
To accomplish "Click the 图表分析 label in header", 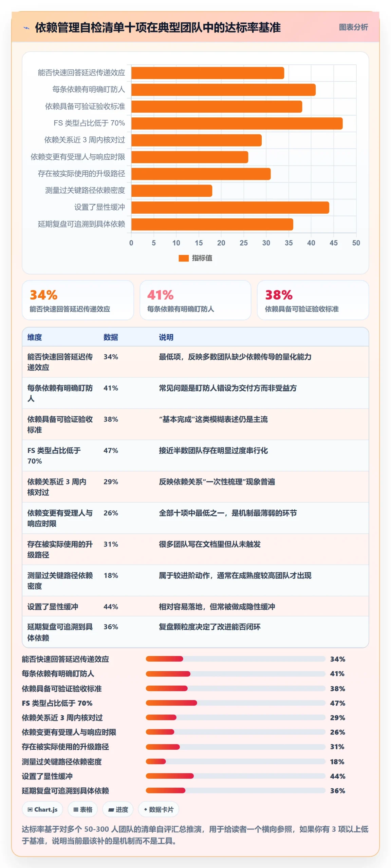I will click(x=353, y=27).
